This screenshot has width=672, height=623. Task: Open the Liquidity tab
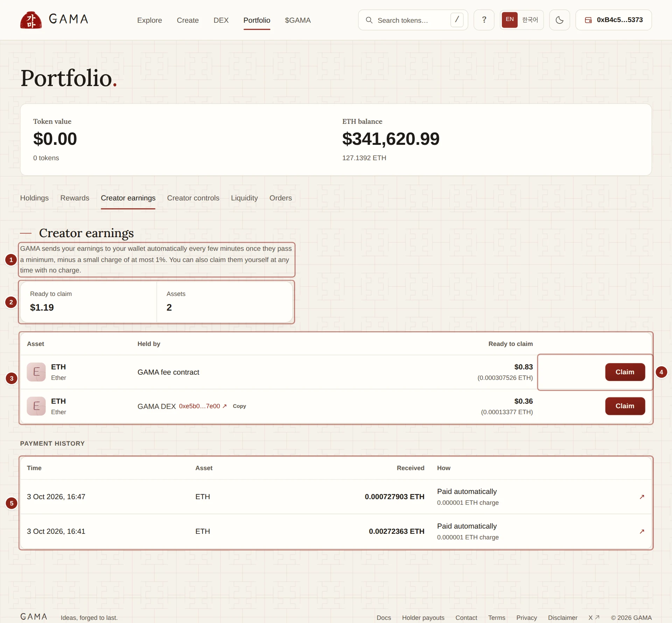(244, 198)
